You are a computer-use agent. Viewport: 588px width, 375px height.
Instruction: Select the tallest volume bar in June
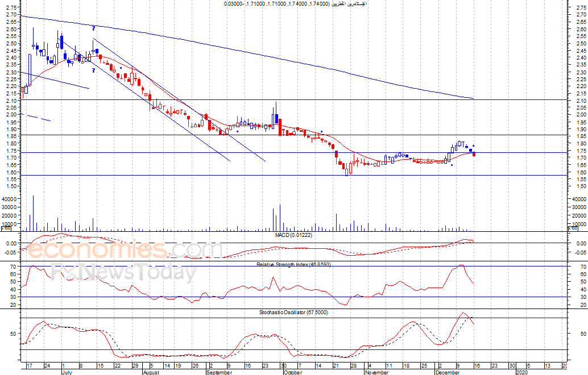point(33,213)
